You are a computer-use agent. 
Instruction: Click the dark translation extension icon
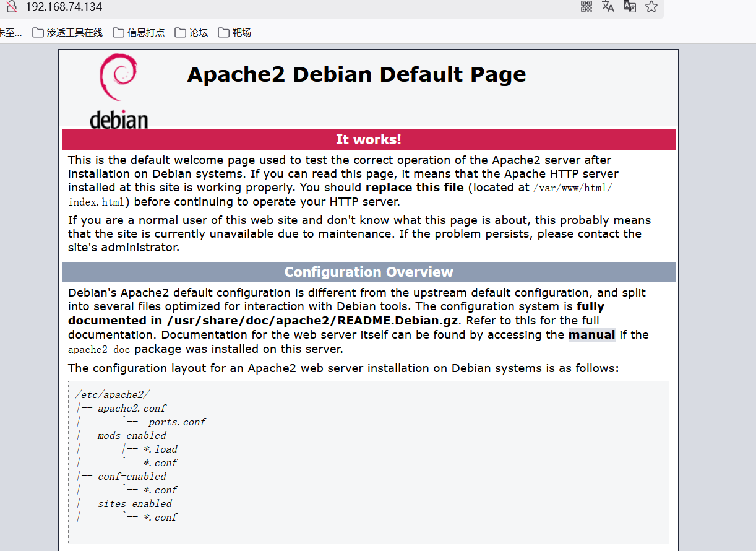630,7
